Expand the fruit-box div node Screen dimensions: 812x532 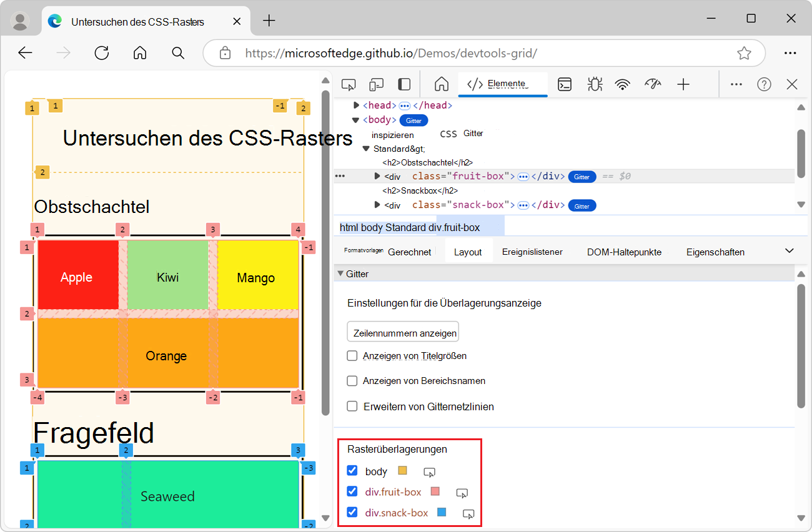point(377,177)
